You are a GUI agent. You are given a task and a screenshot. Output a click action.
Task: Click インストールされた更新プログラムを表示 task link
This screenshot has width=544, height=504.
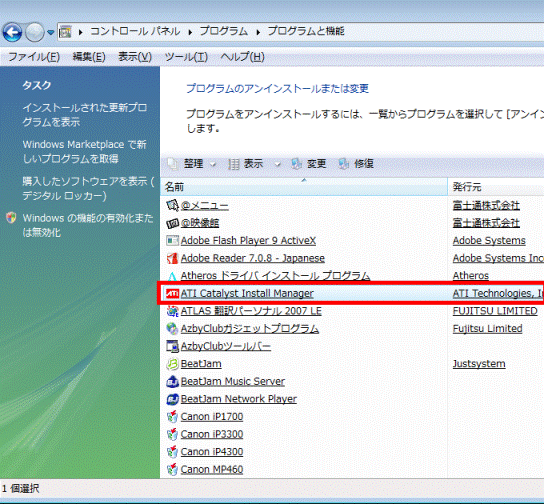(85, 114)
